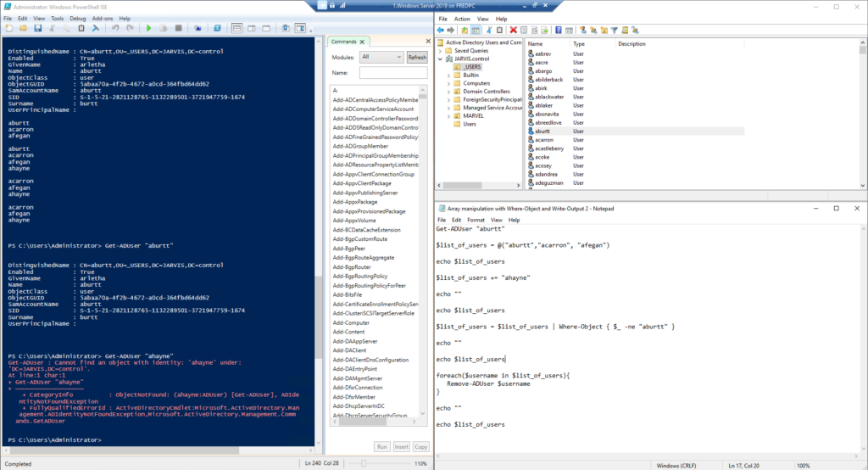Screen dimensions: 868x470
Task: Create new user icon in ADUC toolbar
Action: (x=583, y=30)
